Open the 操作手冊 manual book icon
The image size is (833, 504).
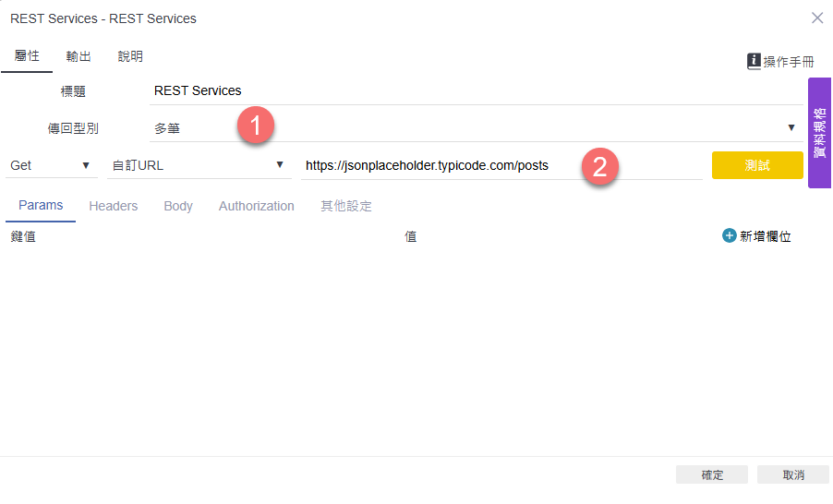click(754, 62)
